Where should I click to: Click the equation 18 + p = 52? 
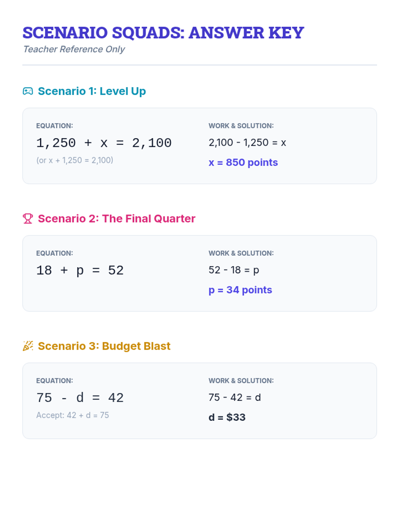80,270
